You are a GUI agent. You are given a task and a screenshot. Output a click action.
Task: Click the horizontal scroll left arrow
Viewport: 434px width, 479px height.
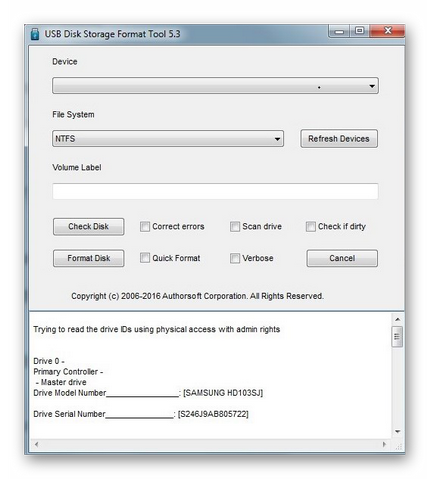(x=36, y=444)
